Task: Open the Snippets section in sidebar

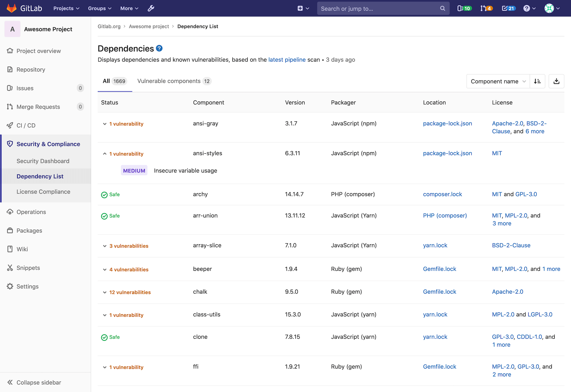Action: [x=28, y=268]
